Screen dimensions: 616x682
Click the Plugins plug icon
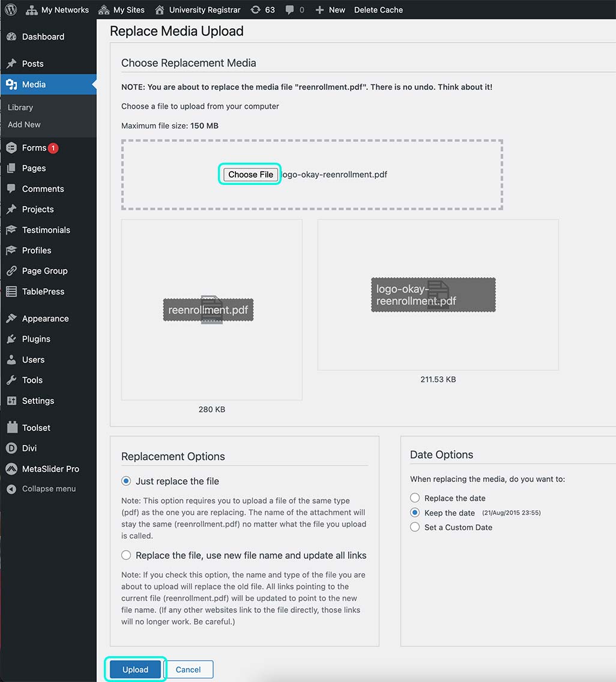click(x=11, y=339)
